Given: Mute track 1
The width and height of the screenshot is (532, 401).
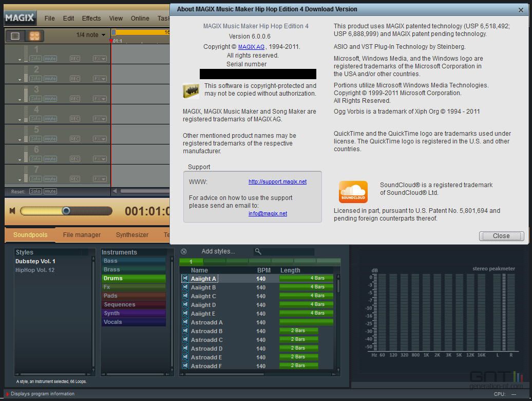Looking at the screenshot, I should 50,59.
